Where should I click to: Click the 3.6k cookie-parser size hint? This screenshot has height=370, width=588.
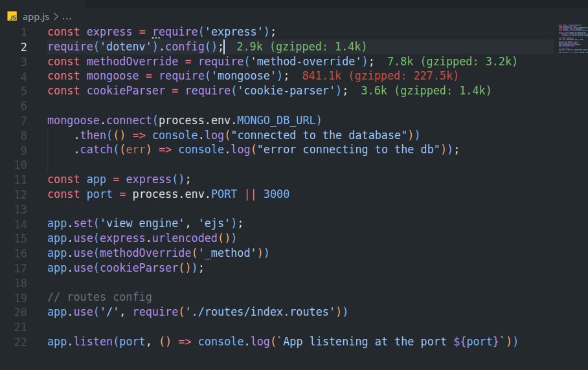click(426, 91)
